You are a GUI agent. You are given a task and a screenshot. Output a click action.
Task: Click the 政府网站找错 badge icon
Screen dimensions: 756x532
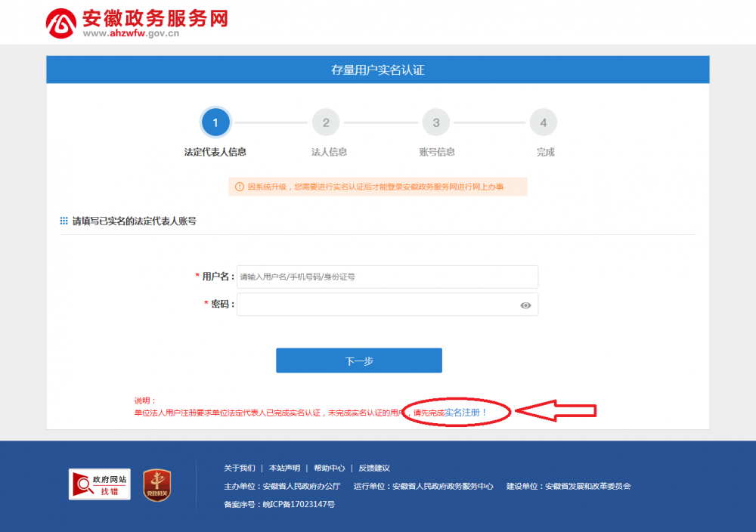pos(99,484)
